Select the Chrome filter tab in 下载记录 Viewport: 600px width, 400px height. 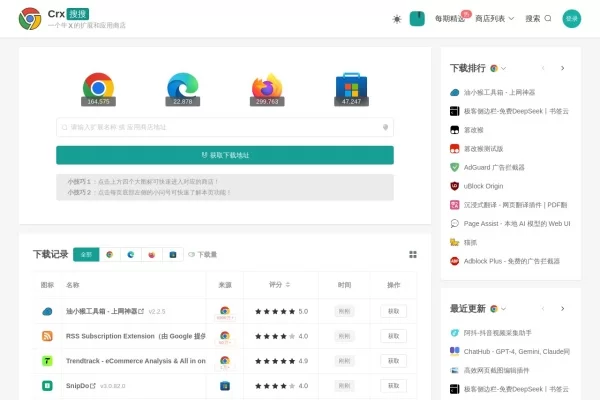(109, 255)
